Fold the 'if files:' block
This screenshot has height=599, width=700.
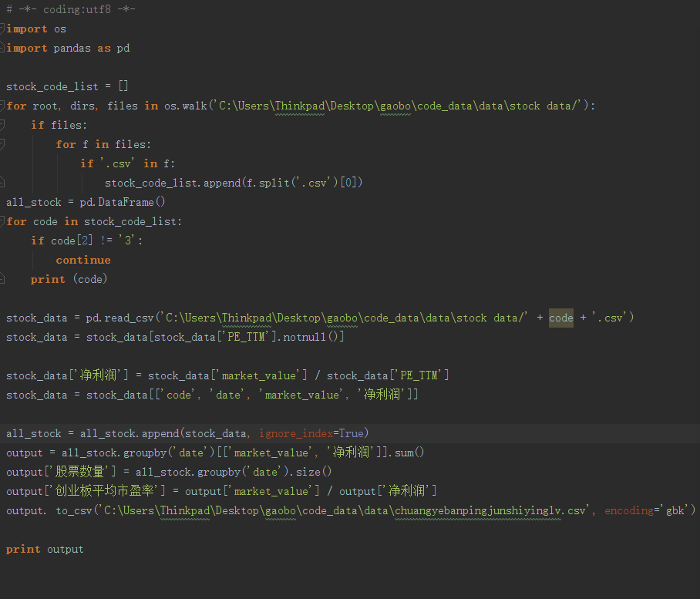click(2, 125)
